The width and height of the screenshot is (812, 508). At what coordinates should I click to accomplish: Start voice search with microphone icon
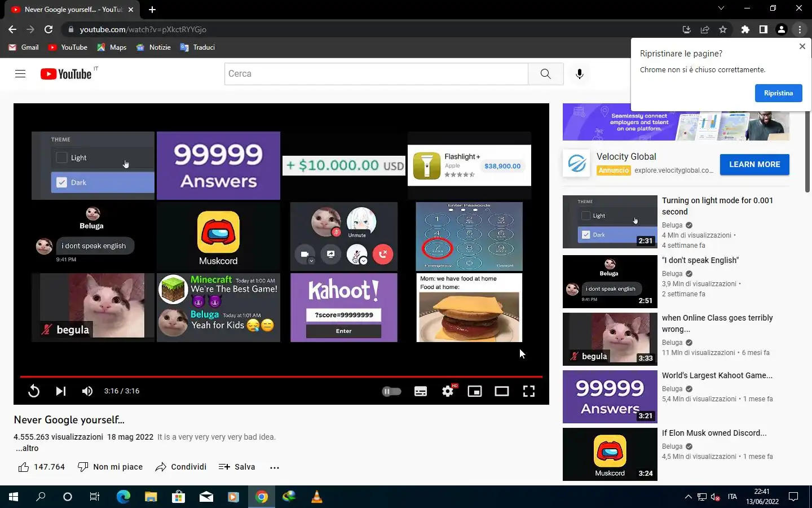click(x=579, y=74)
